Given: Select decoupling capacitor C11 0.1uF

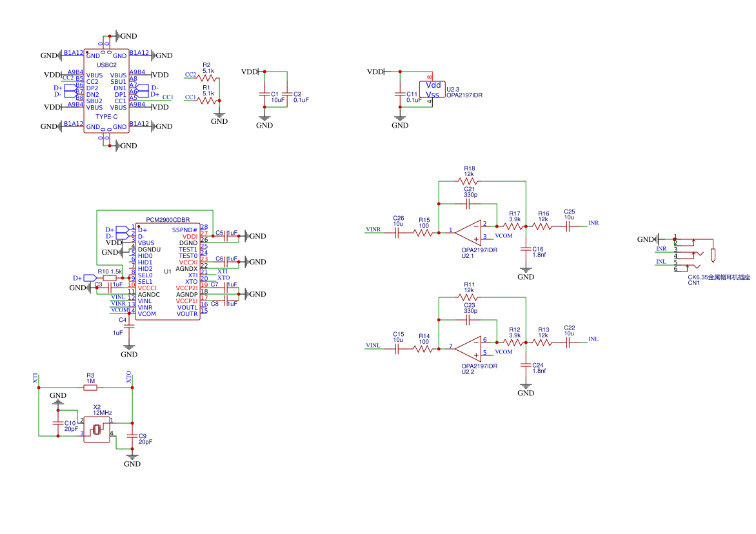Looking at the screenshot, I should coord(400,94).
